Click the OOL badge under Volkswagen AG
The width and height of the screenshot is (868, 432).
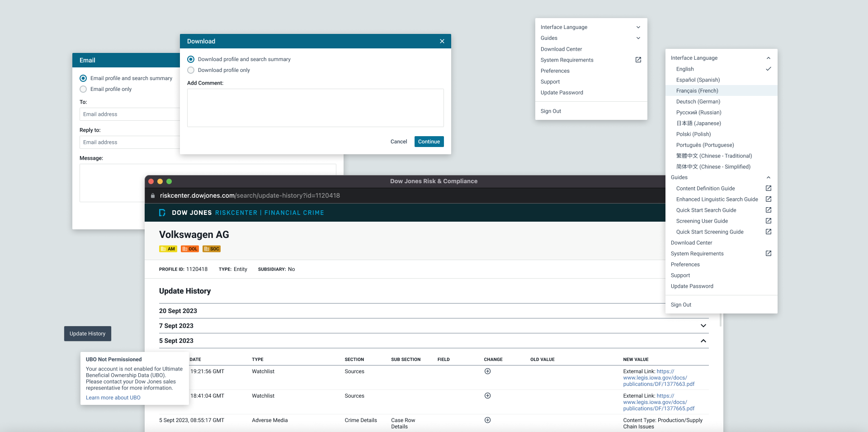click(x=190, y=249)
